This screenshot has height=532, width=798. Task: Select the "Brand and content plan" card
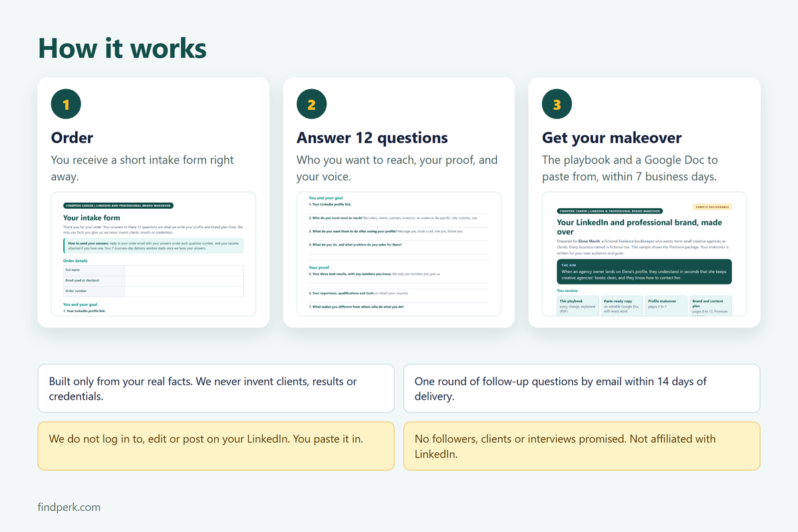coord(710,306)
